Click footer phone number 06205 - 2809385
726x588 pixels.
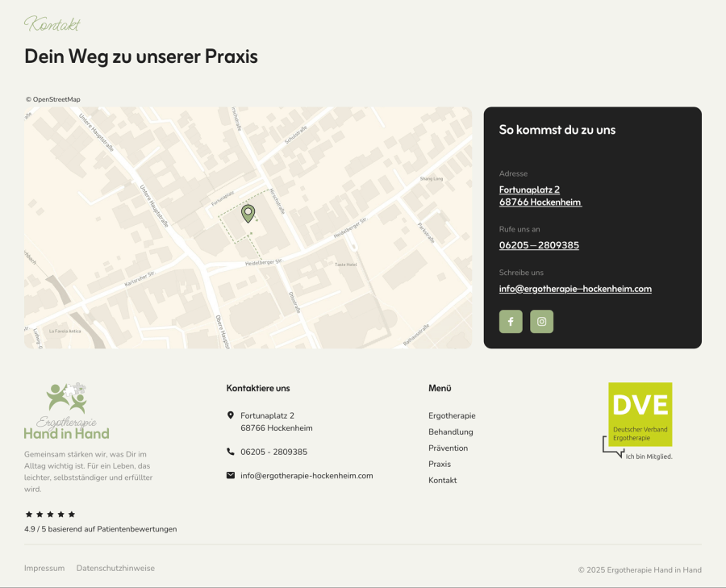(273, 452)
